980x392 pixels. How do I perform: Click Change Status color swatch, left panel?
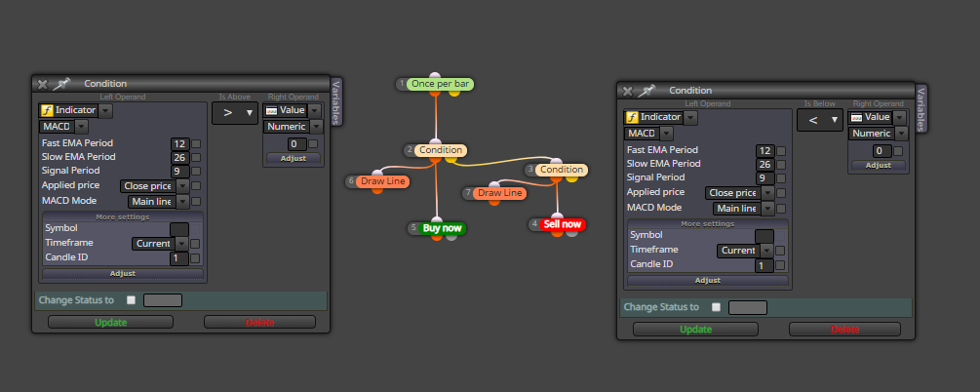(x=163, y=300)
